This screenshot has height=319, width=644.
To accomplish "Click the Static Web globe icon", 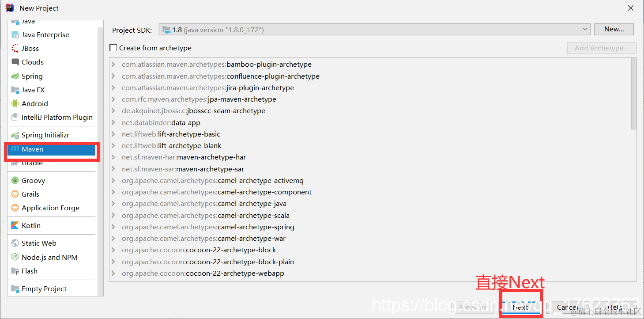I will [x=15, y=243].
